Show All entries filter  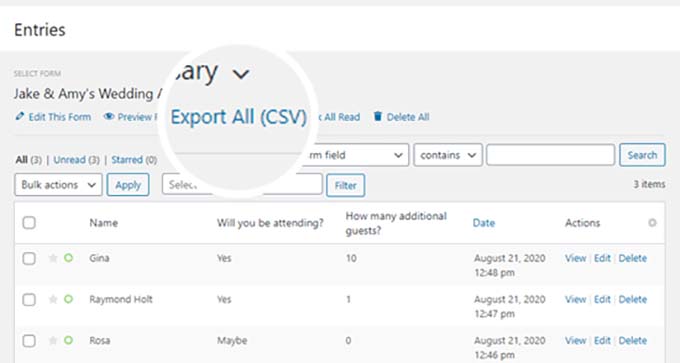click(22, 160)
